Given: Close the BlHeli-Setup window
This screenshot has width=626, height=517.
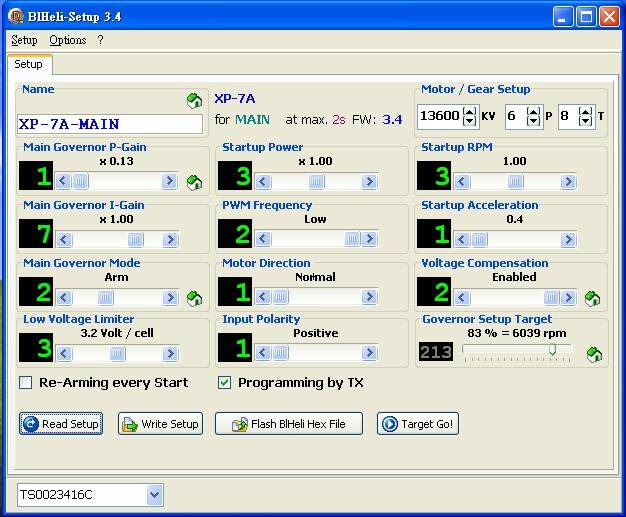Looking at the screenshot, I should pyautogui.click(x=610, y=17).
